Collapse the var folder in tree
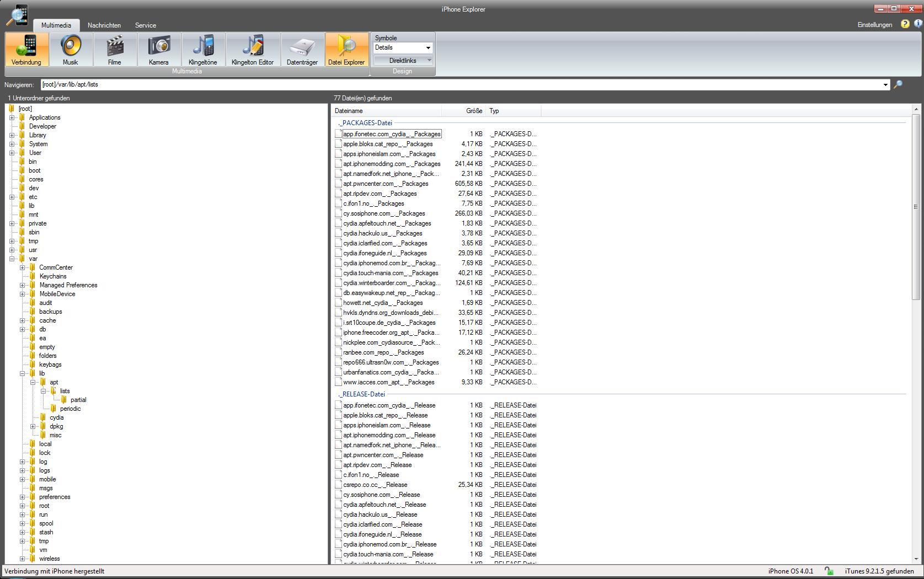This screenshot has height=579, width=924. pyautogui.click(x=12, y=259)
